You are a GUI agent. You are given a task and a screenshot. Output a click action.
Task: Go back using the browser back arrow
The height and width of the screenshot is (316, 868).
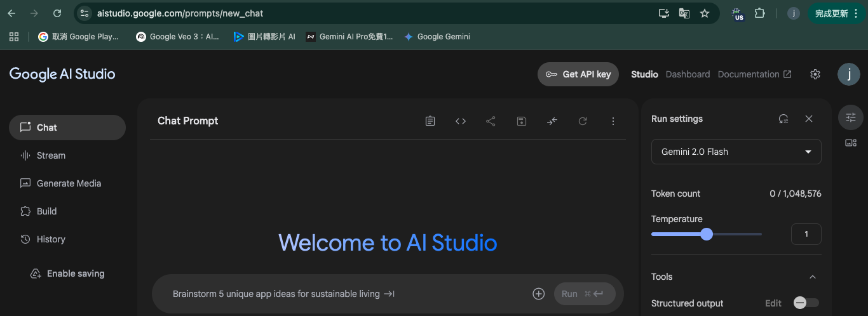[x=11, y=13]
